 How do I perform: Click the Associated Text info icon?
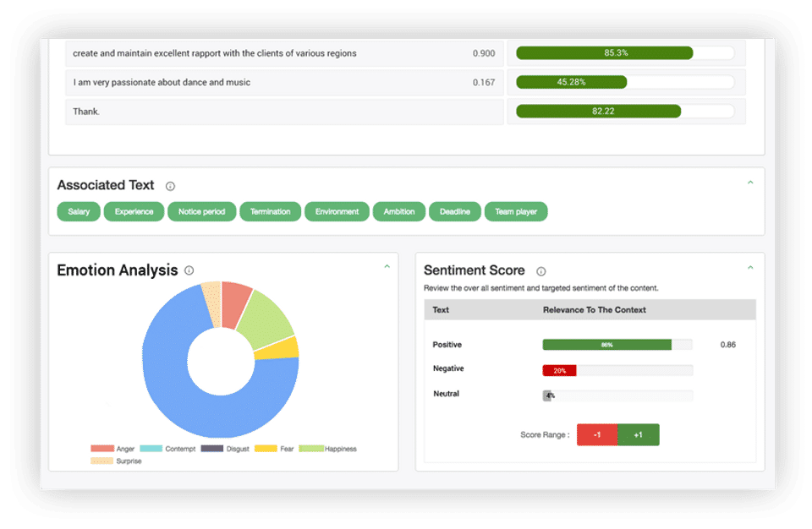(x=170, y=187)
